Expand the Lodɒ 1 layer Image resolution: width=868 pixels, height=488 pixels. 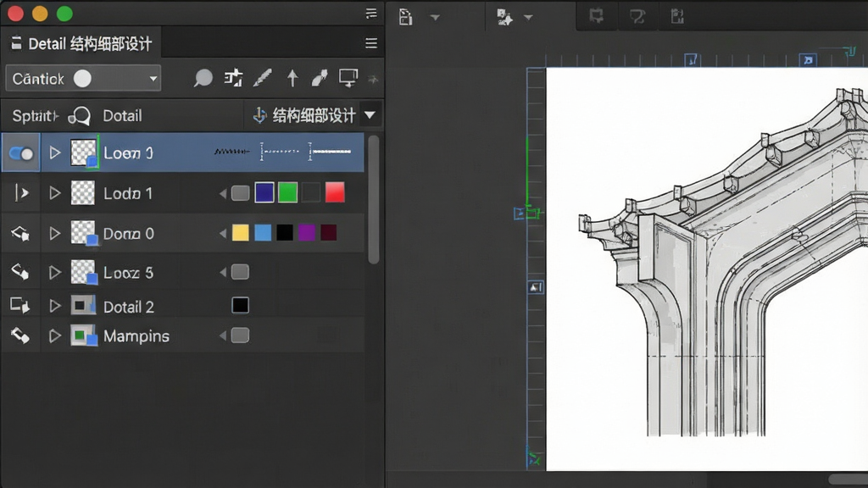[x=54, y=193]
